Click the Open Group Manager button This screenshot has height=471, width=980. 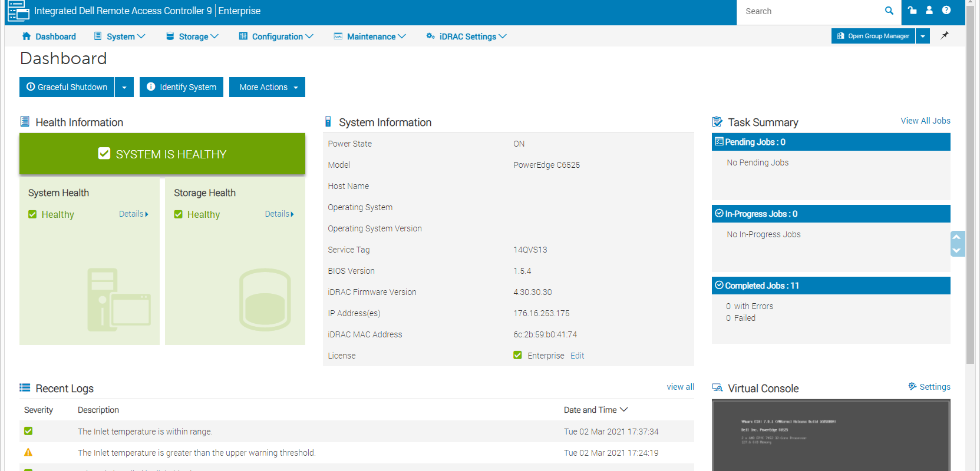[x=873, y=36]
